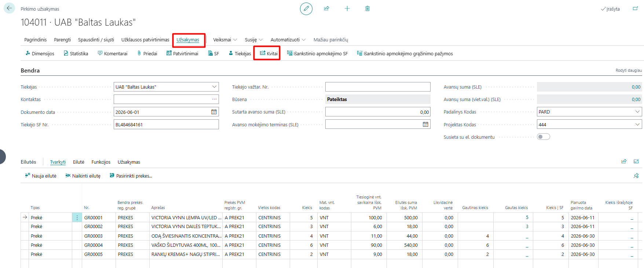Click Naikinti eilutę to delete line

[x=83, y=176]
